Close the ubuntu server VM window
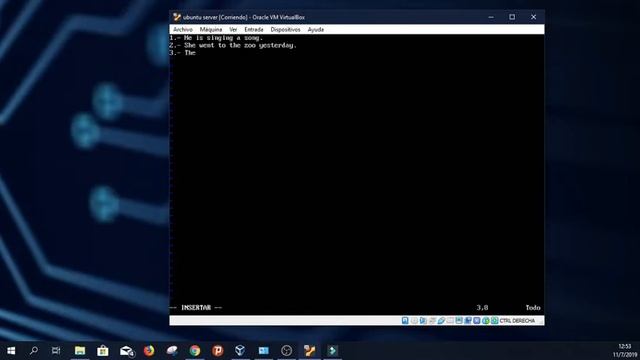The image size is (640, 360). point(533,17)
